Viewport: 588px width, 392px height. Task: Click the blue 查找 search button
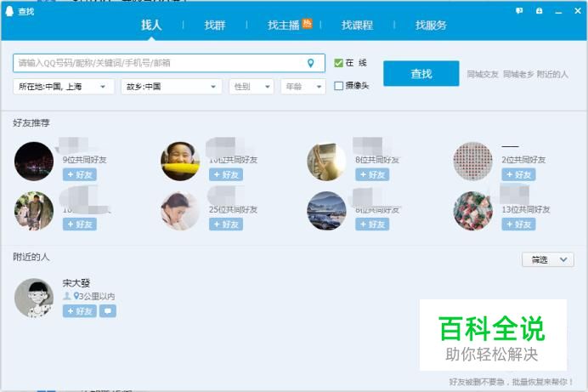(x=421, y=73)
